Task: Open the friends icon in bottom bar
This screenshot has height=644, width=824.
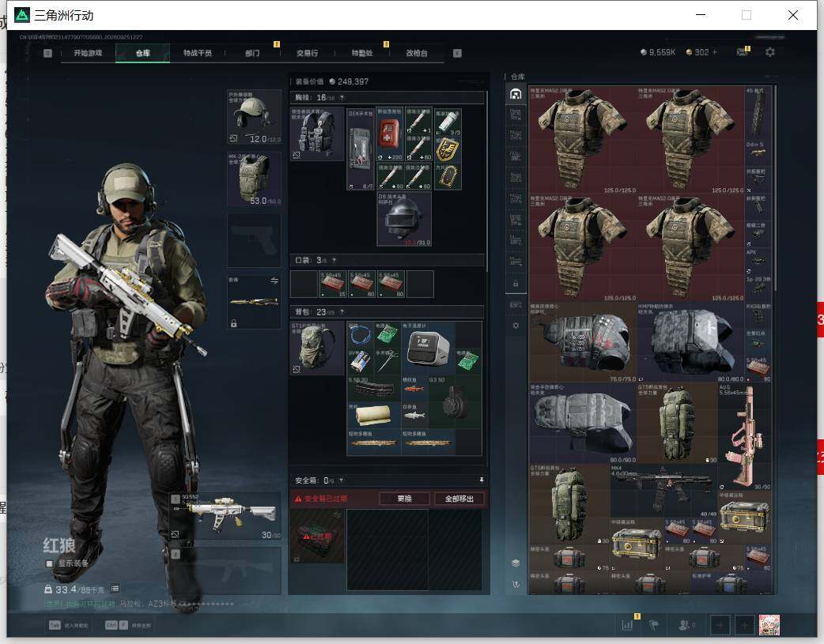Action: click(x=686, y=625)
